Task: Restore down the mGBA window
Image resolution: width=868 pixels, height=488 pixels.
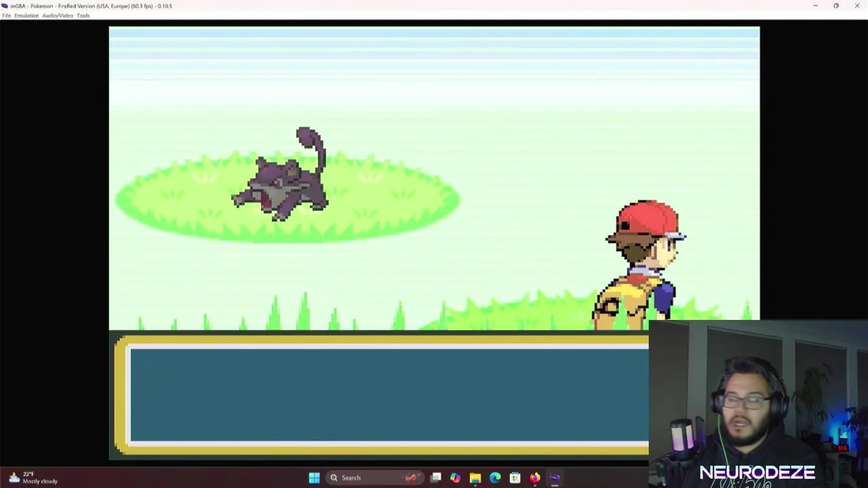Action: (836, 5)
